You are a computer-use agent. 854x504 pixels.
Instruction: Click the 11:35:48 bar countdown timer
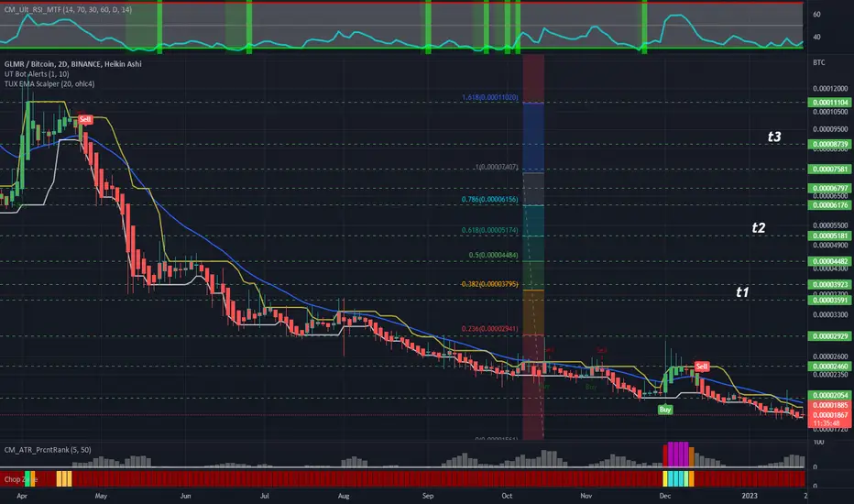827,423
